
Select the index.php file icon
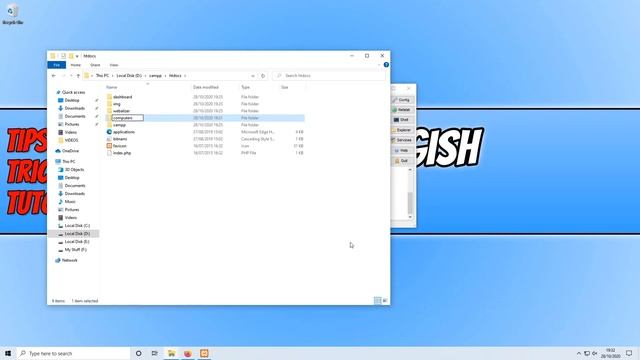[109, 153]
